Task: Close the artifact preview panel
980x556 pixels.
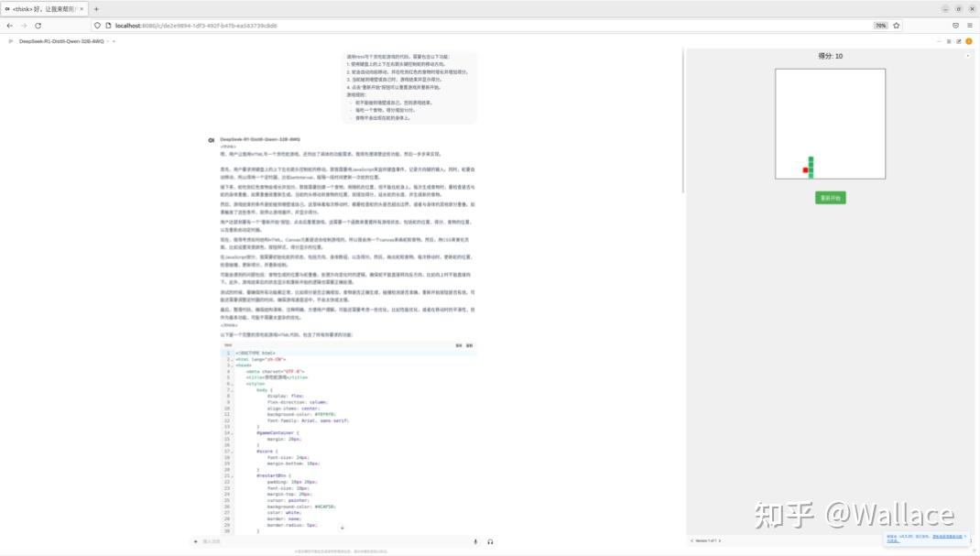Action: tap(968, 56)
